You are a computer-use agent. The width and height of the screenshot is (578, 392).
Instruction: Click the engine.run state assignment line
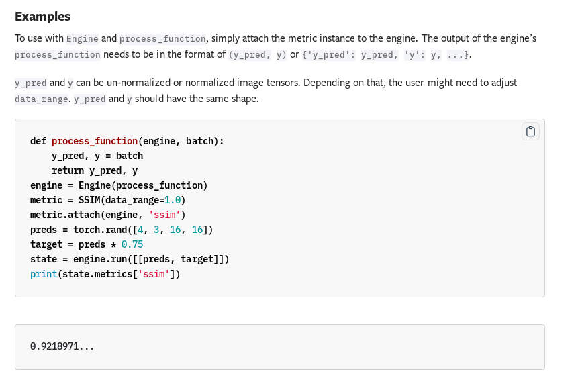tap(130, 259)
